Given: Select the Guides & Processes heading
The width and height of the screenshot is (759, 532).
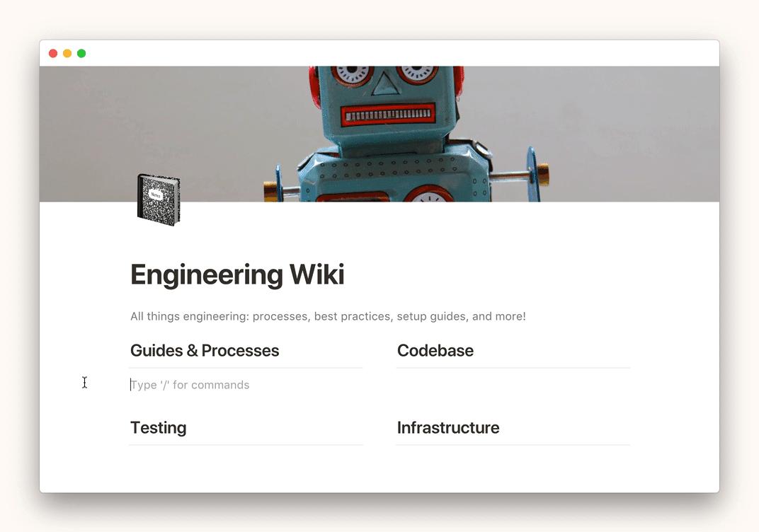Looking at the screenshot, I should (x=205, y=350).
